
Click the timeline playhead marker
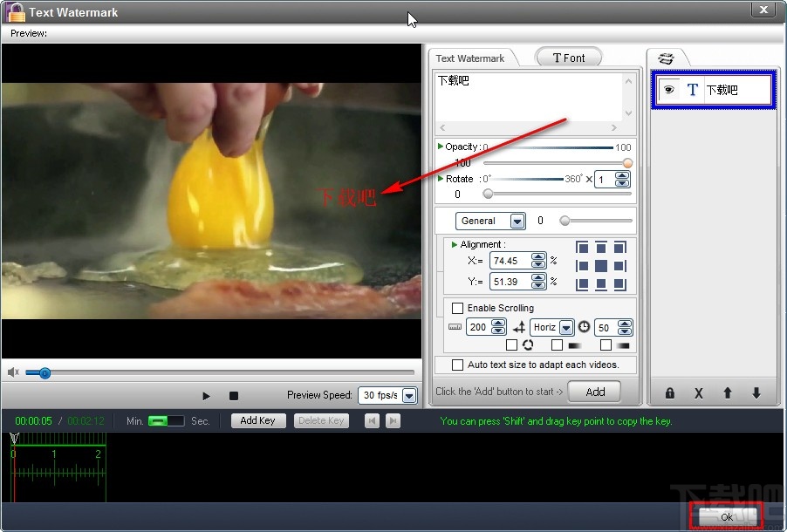pos(14,439)
